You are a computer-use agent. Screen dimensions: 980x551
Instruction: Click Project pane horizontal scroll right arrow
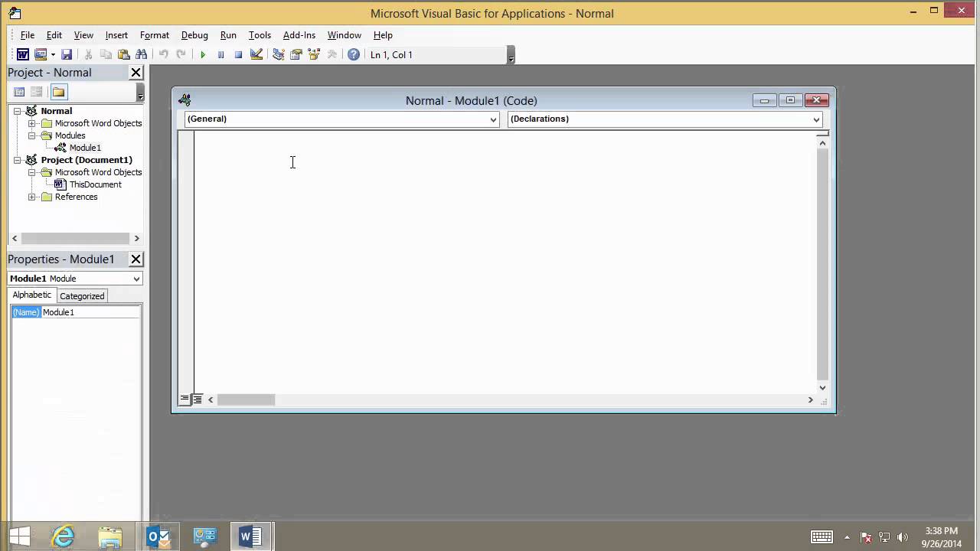pyautogui.click(x=136, y=238)
